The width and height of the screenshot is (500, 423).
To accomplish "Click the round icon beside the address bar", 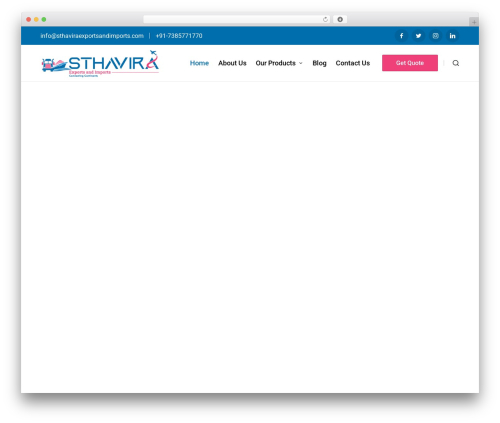I will pos(340,19).
